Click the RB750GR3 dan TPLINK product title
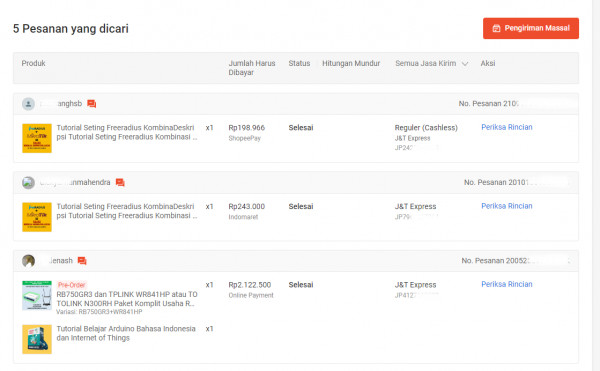The width and height of the screenshot is (600, 371). tap(127, 299)
